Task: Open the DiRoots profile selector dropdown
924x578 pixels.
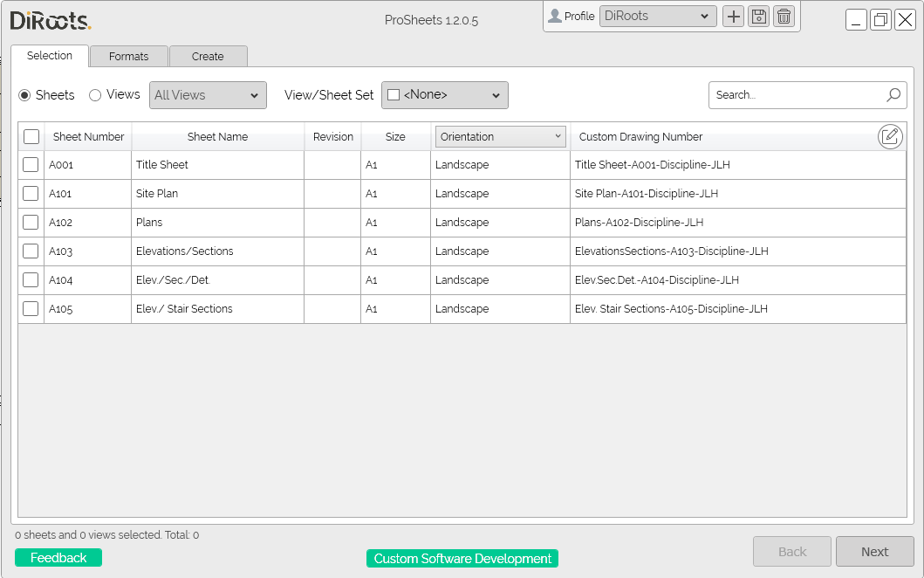Action: click(657, 16)
